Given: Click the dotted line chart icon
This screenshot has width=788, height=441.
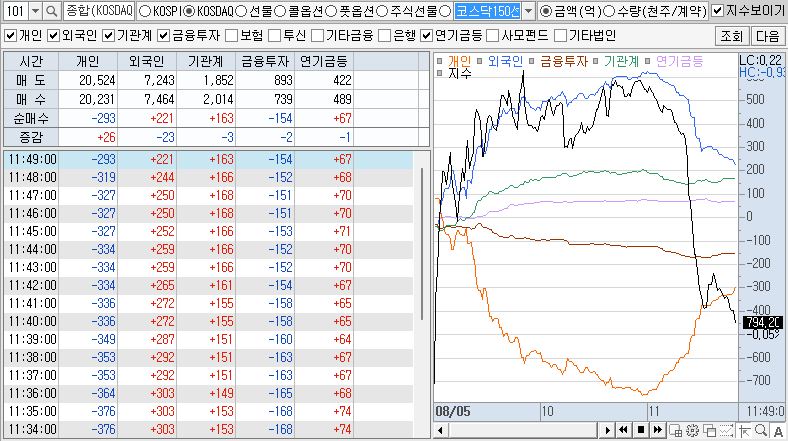Looking at the screenshot, I should click(x=727, y=430).
